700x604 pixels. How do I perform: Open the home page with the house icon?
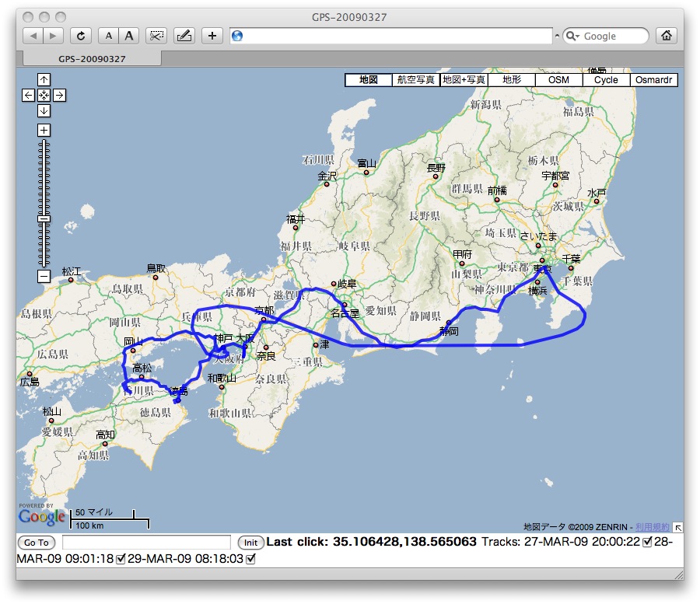(x=667, y=36)
